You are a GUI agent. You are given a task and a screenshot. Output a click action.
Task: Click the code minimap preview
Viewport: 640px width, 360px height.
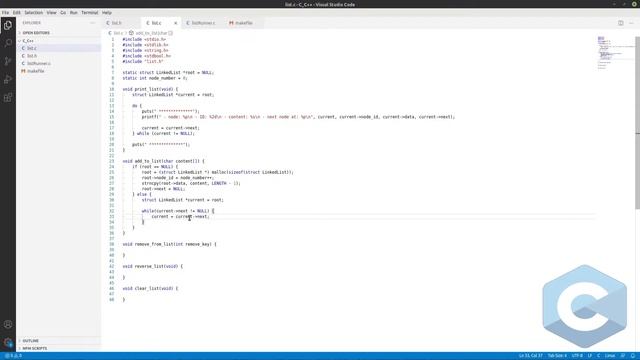[615, 53]
